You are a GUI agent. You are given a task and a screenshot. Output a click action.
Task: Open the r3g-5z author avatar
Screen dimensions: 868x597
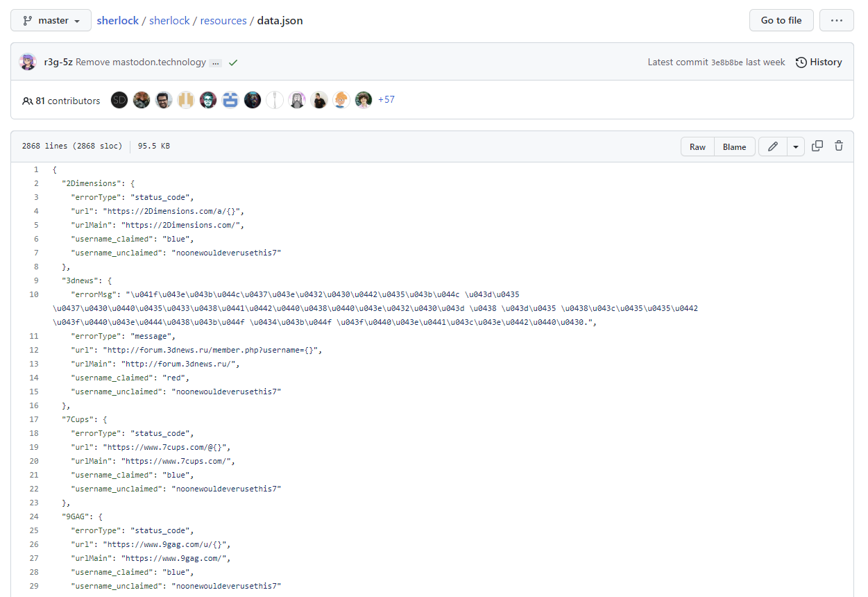(x=28, y=62)
